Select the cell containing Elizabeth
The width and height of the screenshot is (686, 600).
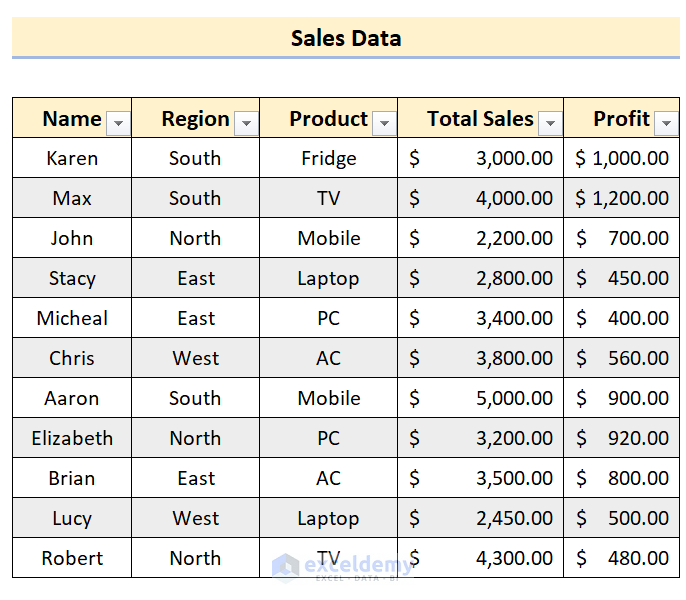click(72, 438)
